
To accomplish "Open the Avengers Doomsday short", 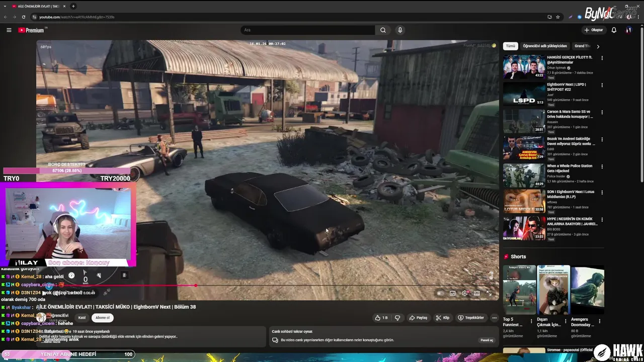I will (x=588, y=290).
